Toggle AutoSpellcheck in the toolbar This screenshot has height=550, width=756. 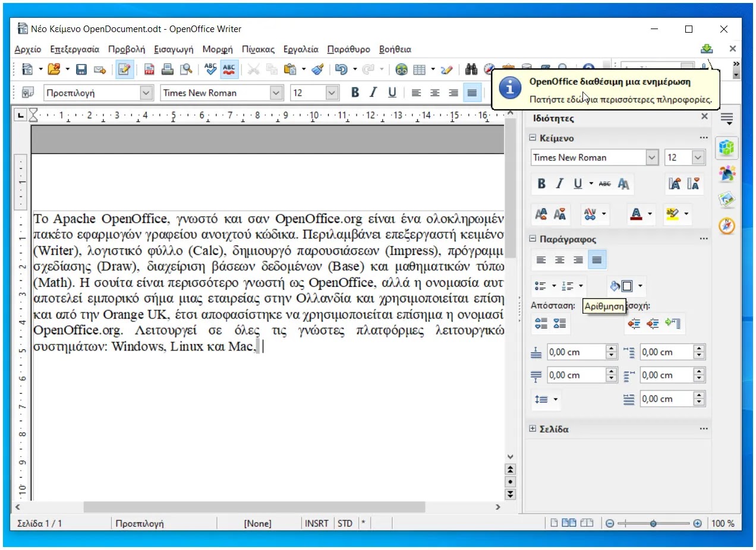229,69
